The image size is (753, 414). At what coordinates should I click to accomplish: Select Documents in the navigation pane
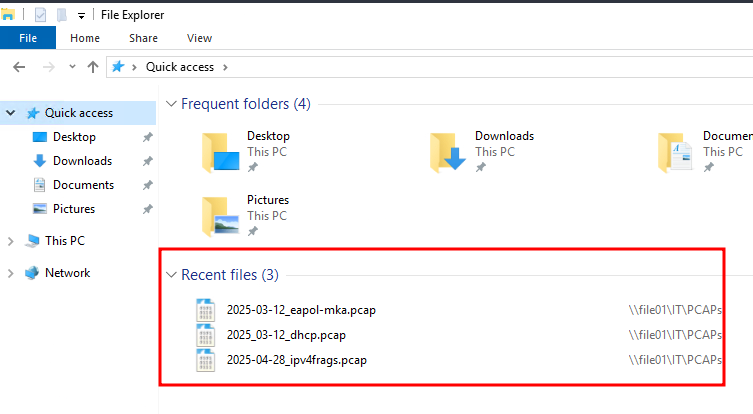pyautogui.click(x=83, y=185)
